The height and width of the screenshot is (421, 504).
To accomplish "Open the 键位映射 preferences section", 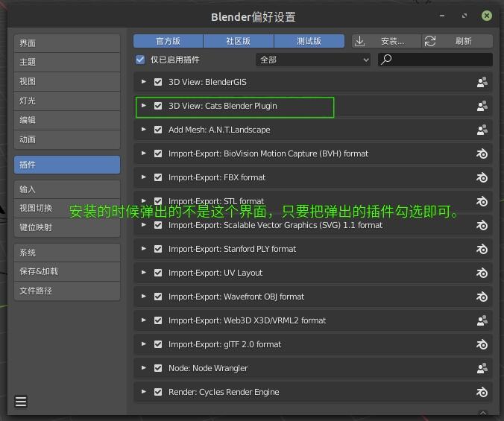I will [67, 228].
